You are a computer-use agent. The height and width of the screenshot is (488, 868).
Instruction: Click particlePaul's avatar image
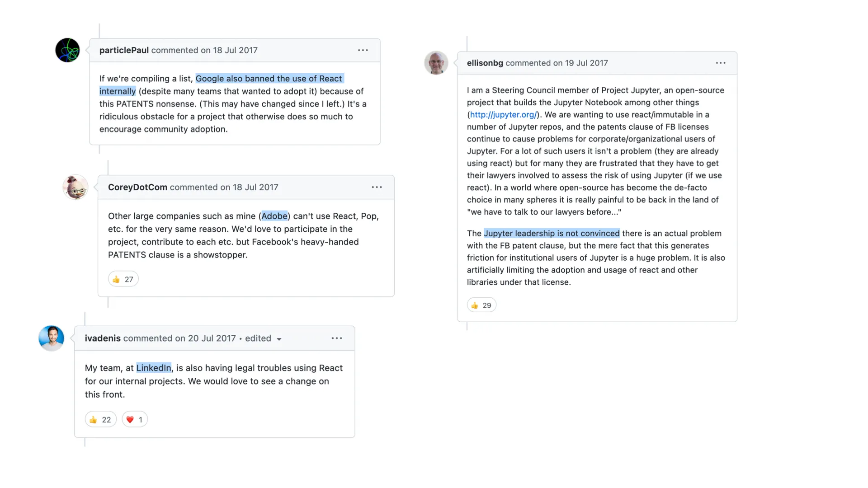pyautogui.click(x=67, y=50)
